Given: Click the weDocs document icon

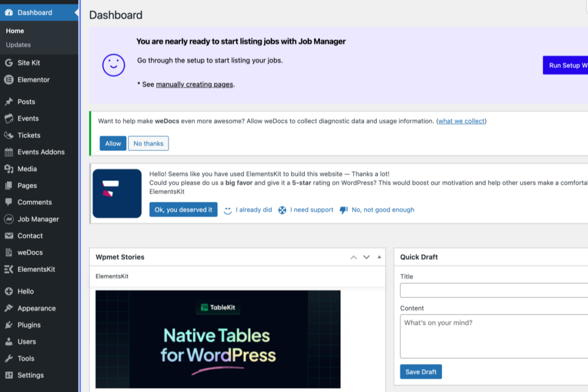Looking at the screenshot, I should (x=9, y=252).
